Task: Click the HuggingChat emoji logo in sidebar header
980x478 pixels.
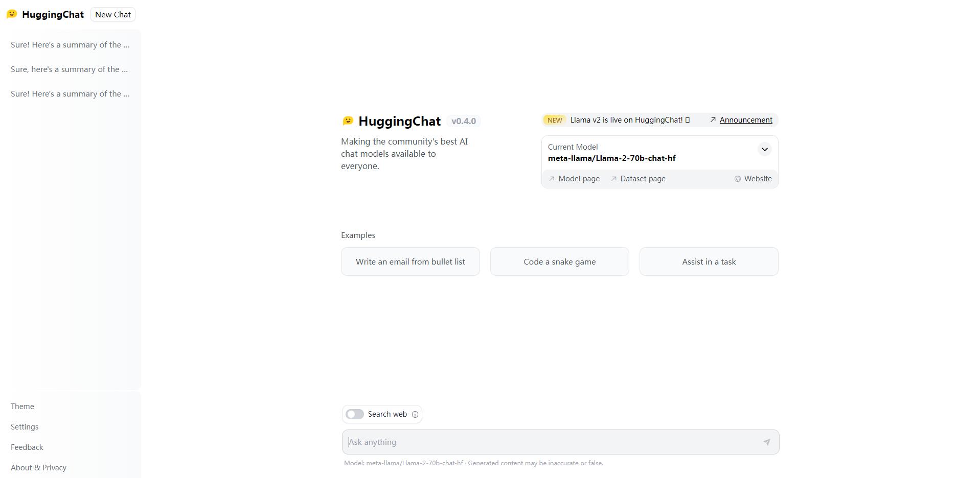Action: tap(12, 14)
